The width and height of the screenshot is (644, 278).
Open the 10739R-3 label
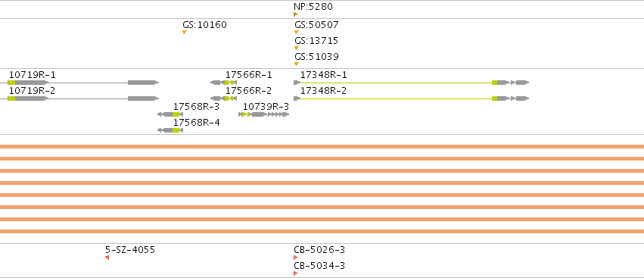(x=266, y=107)
